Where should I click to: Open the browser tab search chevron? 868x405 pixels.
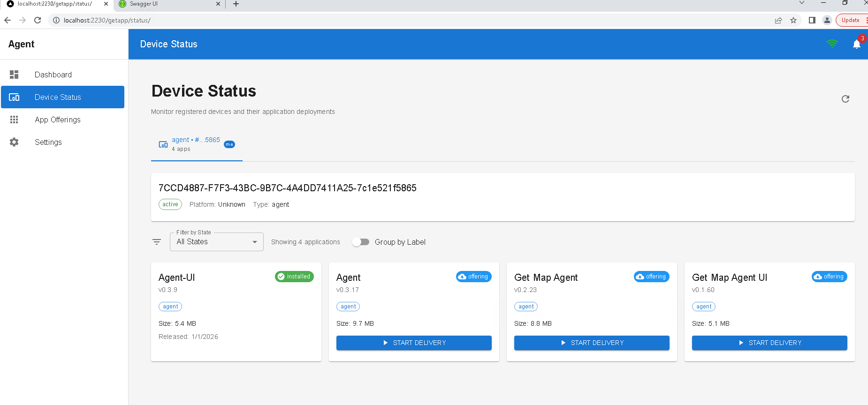[x=801, y=3]
